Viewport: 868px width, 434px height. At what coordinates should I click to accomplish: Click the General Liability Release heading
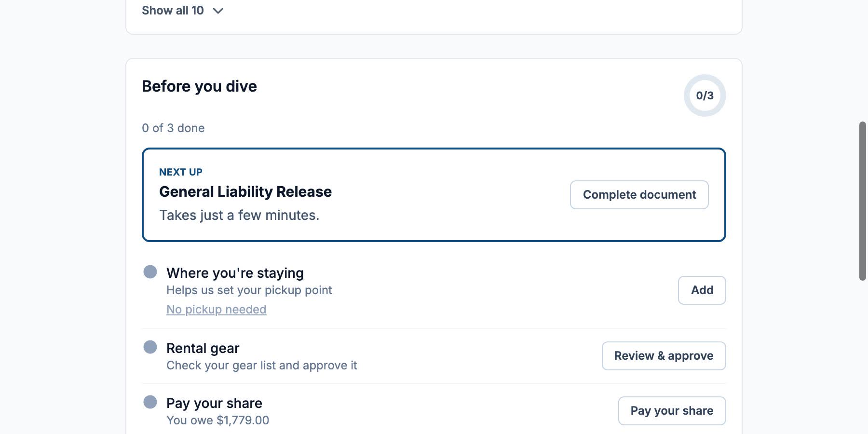point(245,192)
